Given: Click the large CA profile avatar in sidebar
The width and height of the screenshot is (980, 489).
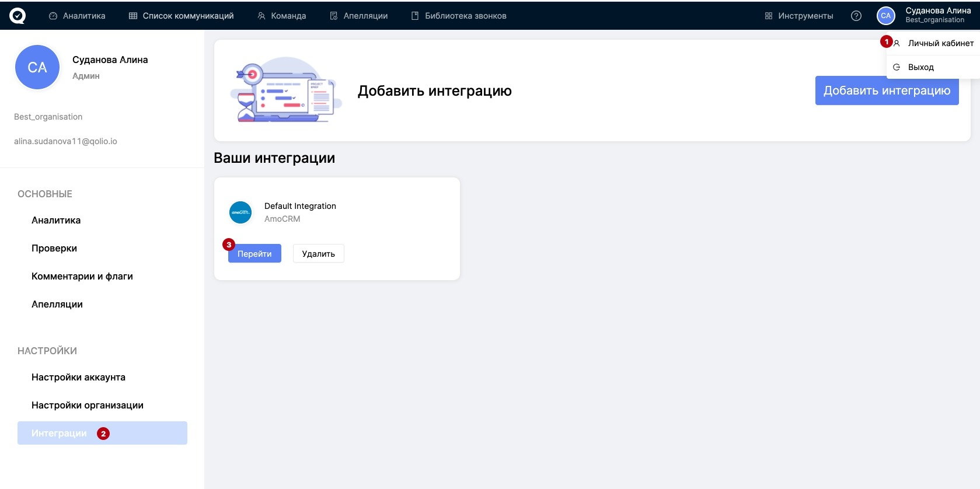Looking at the screenshot, I should 37,67.
